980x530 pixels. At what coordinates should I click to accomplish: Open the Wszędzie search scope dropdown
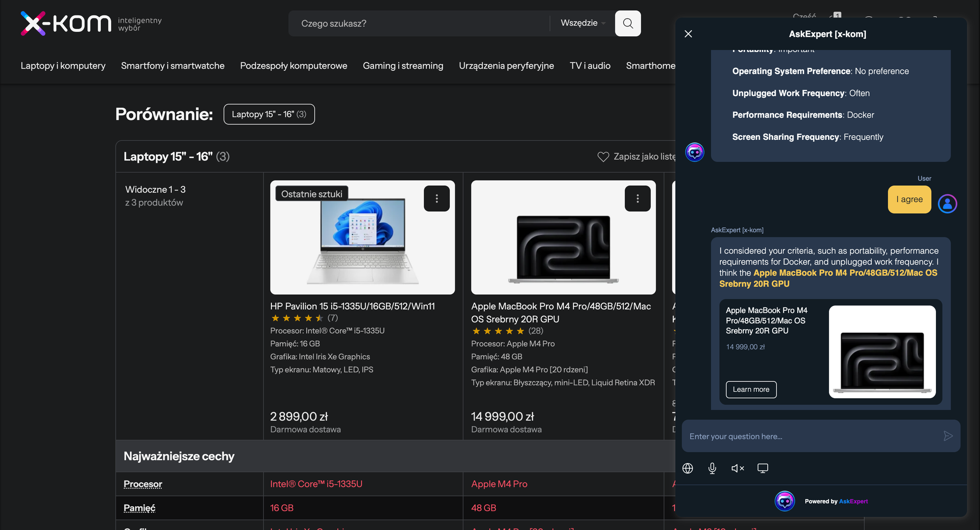click(583, 23)
